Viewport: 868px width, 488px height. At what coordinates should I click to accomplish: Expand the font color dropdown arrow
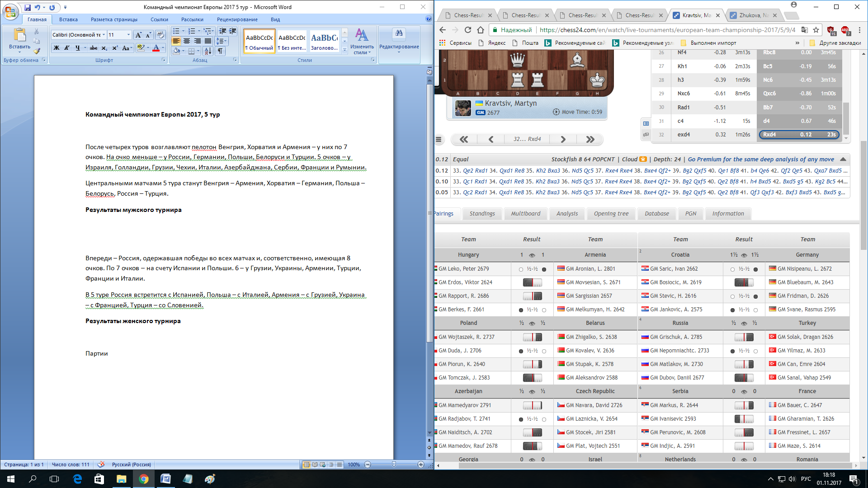163,48
